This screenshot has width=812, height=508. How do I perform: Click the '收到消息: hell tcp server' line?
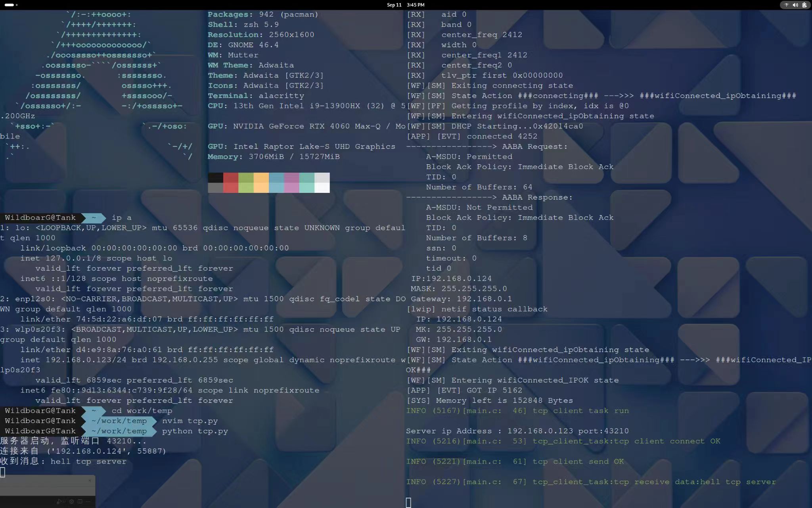tap(63, 462)
